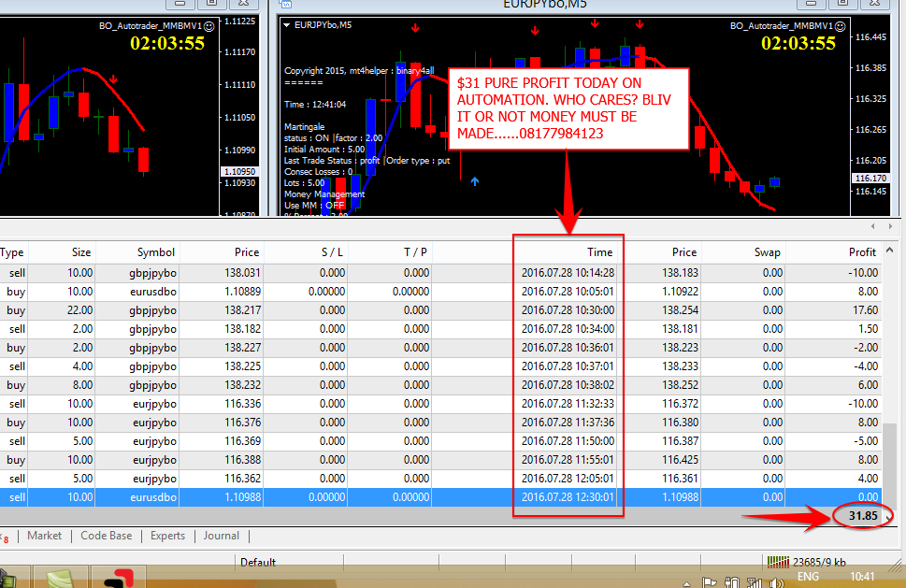The image size is (906, 588).
Task: Select the trade at 2016.07.28 11:32:33
Action: tap(439, 404)
